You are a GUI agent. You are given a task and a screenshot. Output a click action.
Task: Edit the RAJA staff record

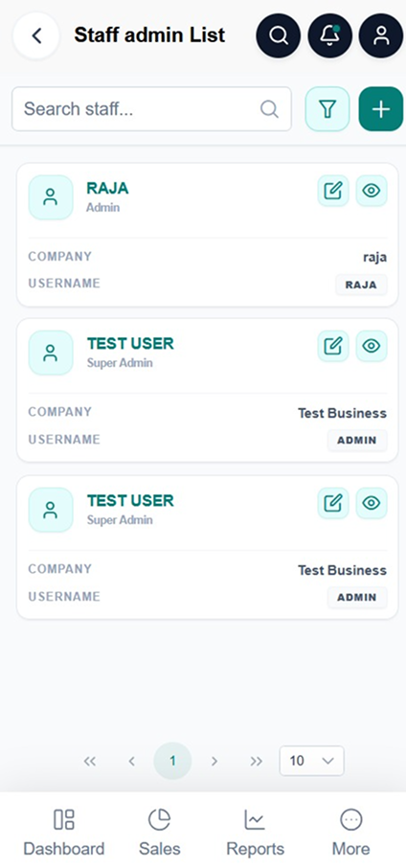click(333, 191)
